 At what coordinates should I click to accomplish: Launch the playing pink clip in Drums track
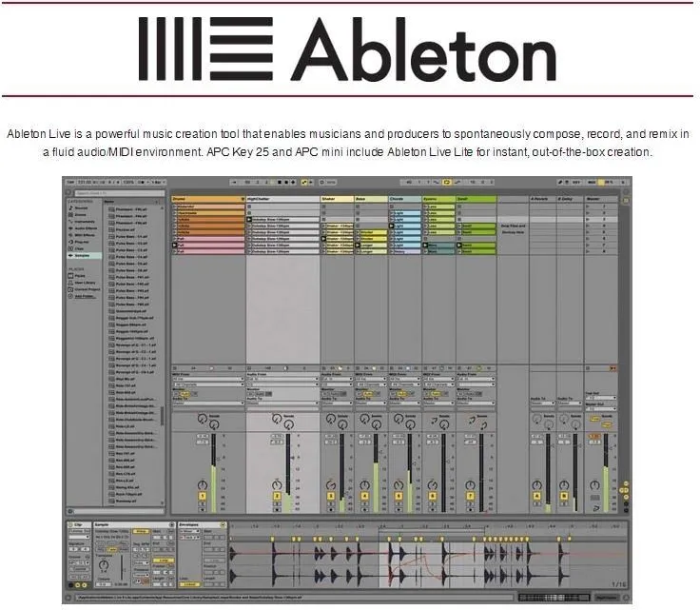tap(175, 246)
